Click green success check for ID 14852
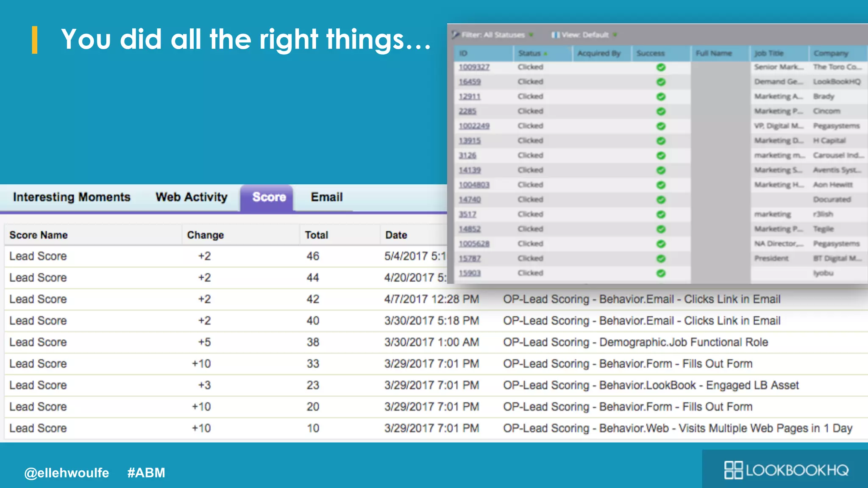Image resolution: width=868 pixels, height=488 pixels. 661,229
